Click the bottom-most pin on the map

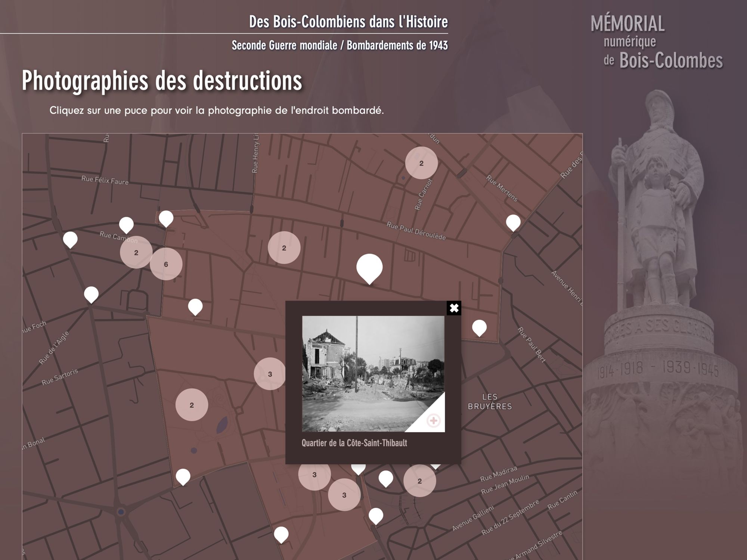(281, 534)
